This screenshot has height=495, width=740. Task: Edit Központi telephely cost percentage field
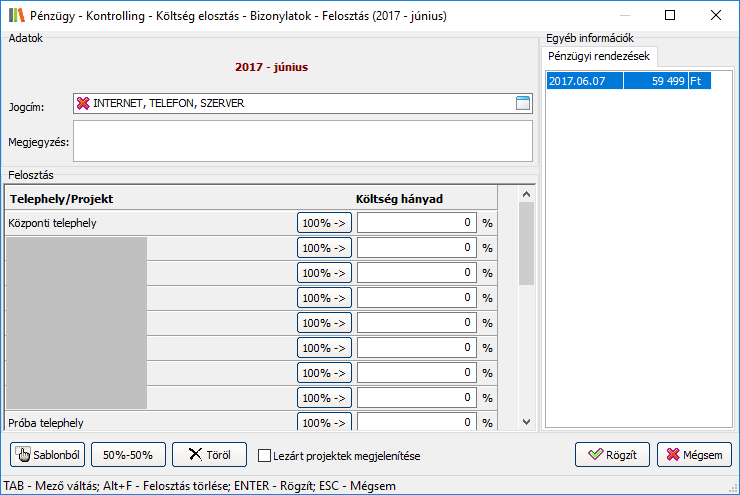click(x=416, y=223)
